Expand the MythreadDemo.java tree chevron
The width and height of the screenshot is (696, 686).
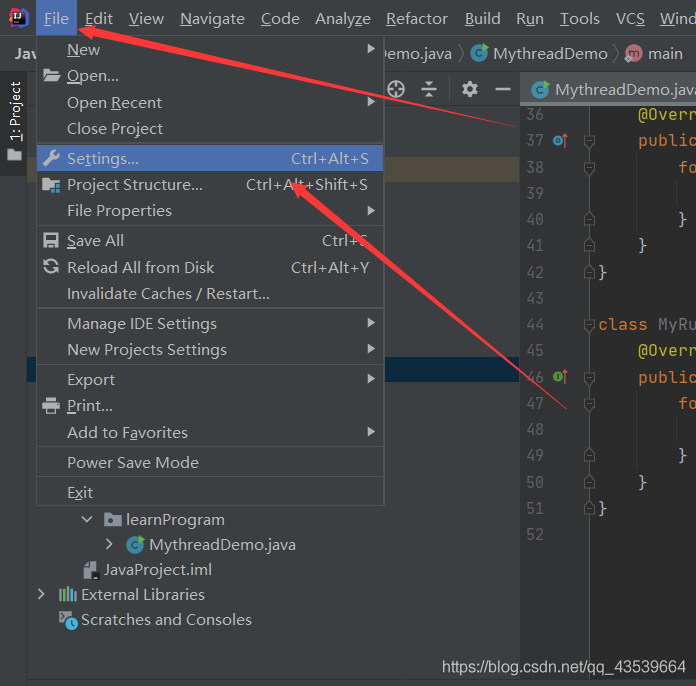[109, 544]
